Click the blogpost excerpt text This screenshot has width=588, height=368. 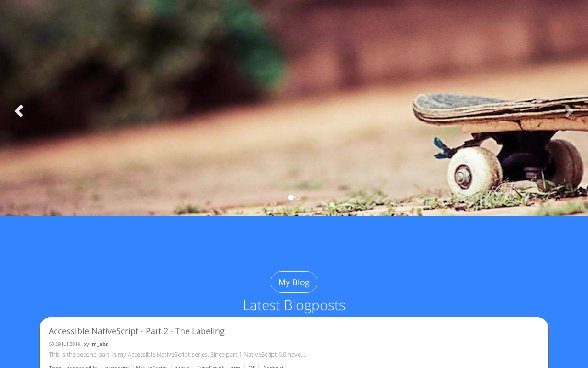177,354
